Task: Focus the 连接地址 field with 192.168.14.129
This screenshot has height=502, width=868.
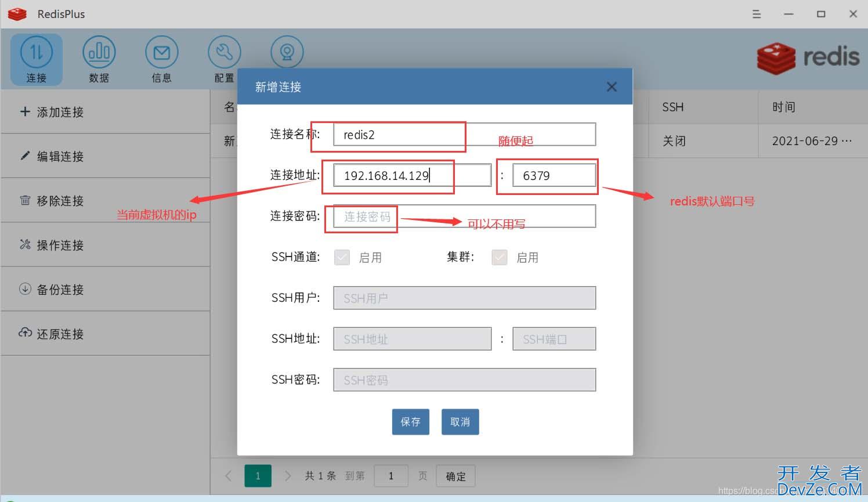Action: point(413,175)
